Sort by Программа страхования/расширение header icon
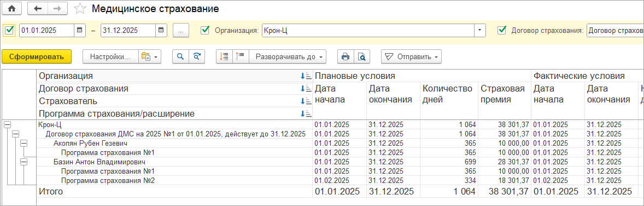This screenshot has height=206, width=644. tap(306, 113)
